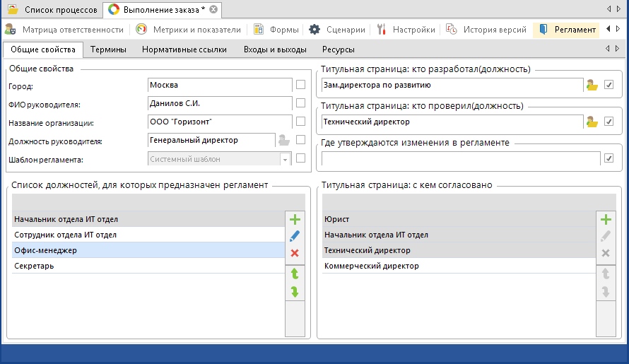Switch to Термины tab
Screen dimensions: 629x364
[108, 50]
